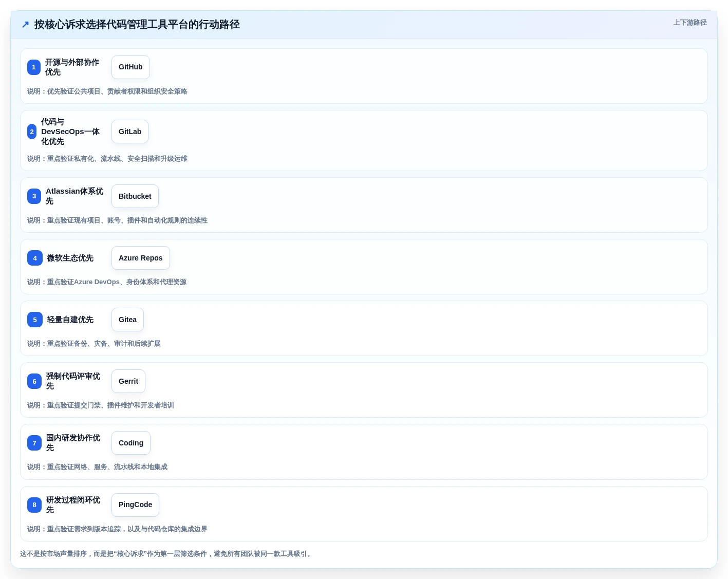This screenshot has width=728, height=579.
Task: Click the description mentioning Azure DevOps
Action: pyautogui.click(x=107, y=282)
